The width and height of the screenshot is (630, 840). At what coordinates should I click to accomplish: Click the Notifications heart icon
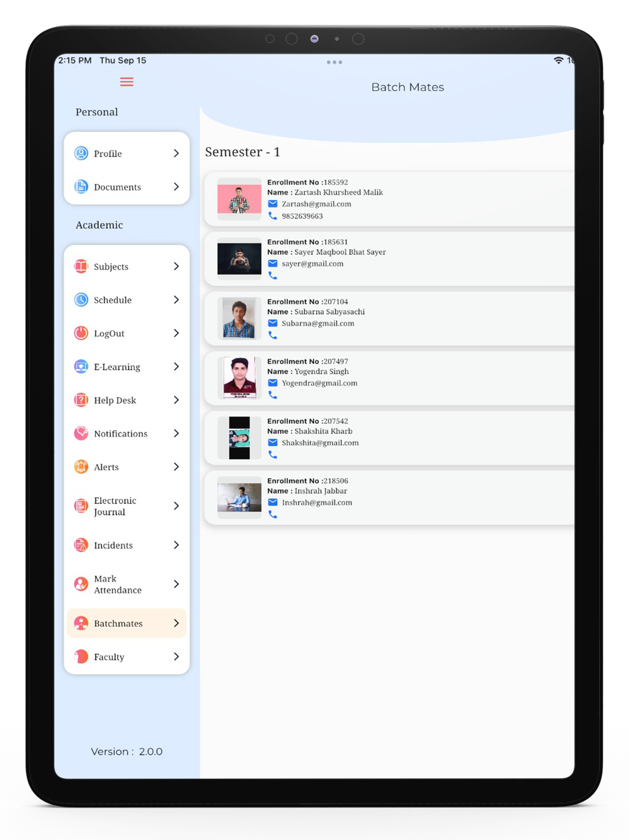tap(81, 433)
